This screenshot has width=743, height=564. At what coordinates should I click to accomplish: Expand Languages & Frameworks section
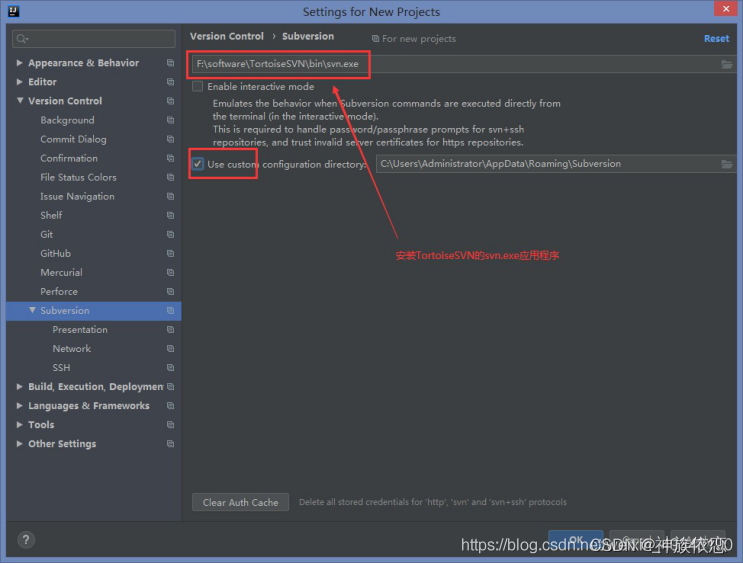(x=19, y=405)
